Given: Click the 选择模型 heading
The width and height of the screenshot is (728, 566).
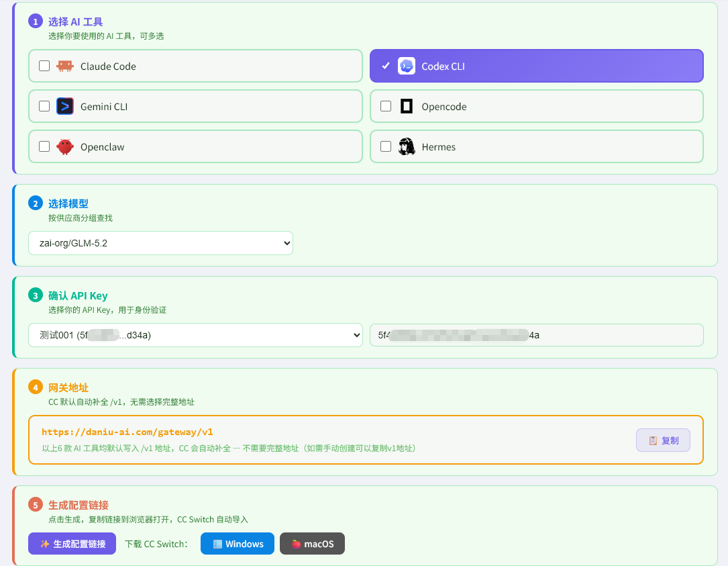Looking at the screenshot, I should point(68,203).
